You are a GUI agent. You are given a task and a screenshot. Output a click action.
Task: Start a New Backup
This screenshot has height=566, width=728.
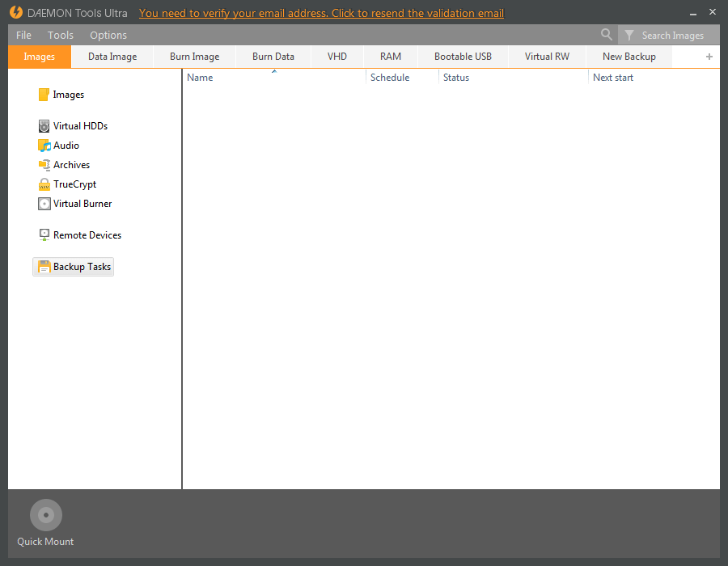click(x=629, y=56)
